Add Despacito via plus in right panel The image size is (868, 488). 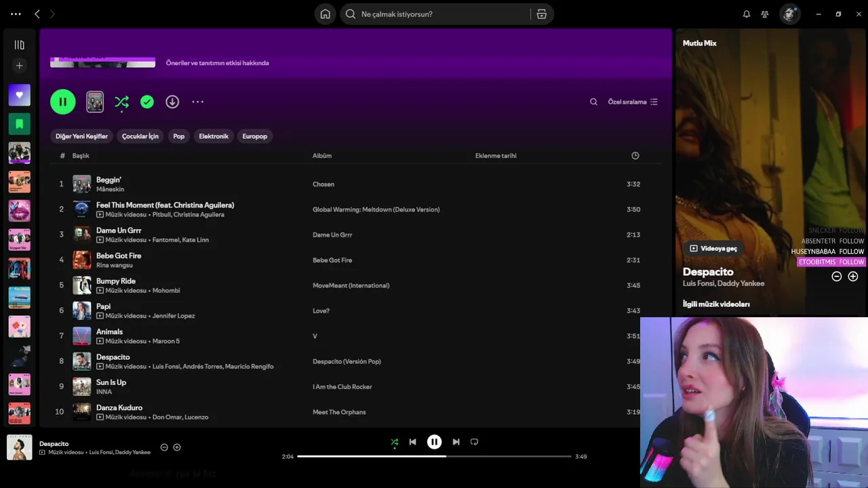tap(853, 277)
